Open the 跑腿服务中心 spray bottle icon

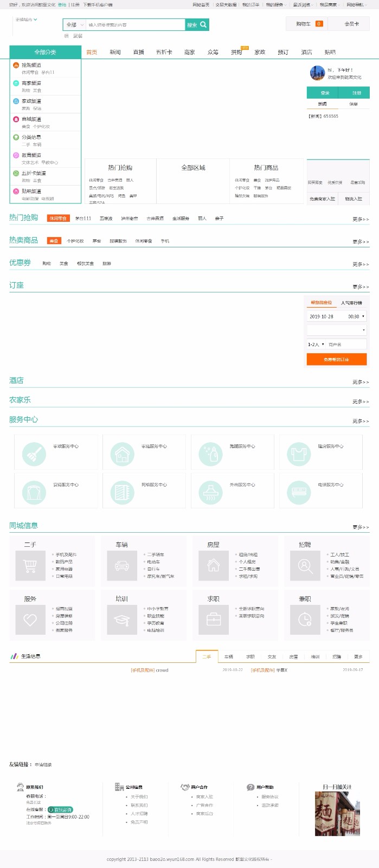click(x=210, y=454)
